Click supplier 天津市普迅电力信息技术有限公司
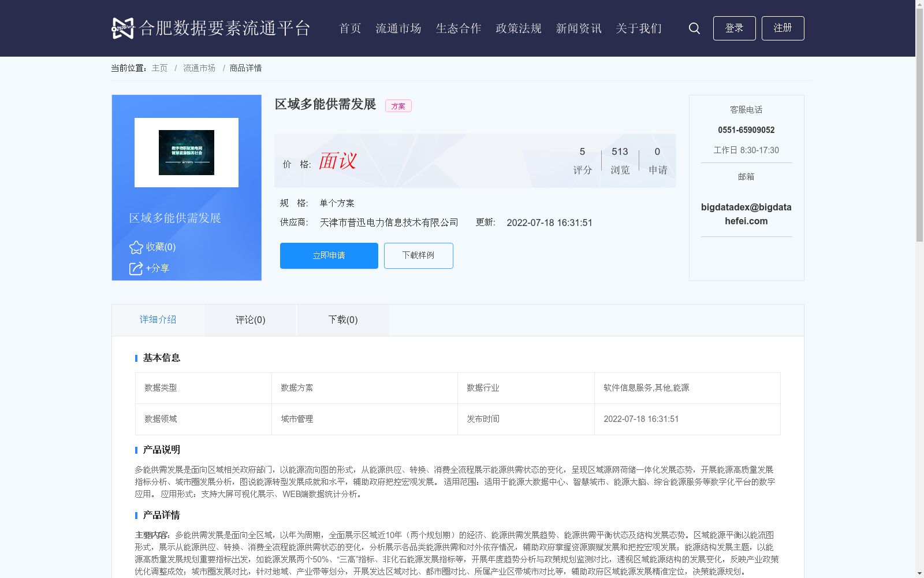Screen dimensions: 924x578 tap(389, 223)
